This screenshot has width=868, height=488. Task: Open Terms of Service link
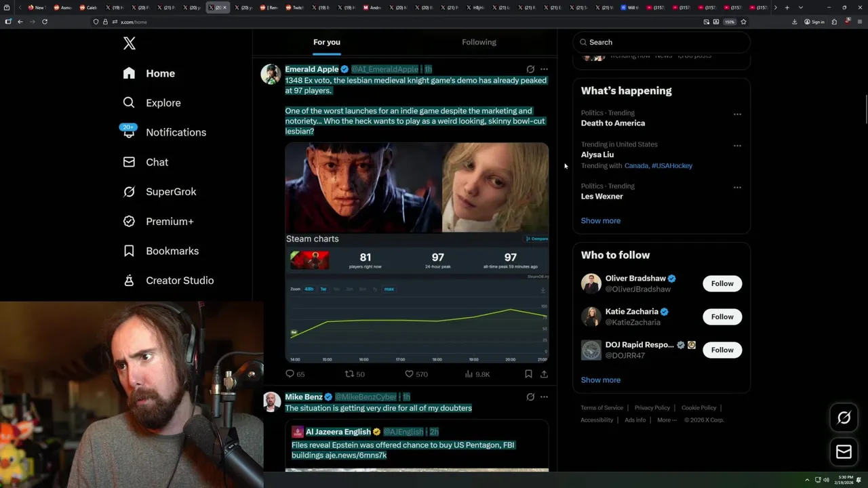coord(601,408)
